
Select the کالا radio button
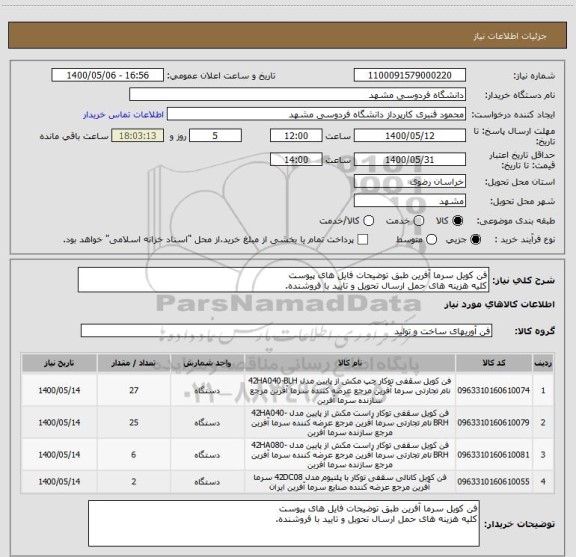point(458,220)
